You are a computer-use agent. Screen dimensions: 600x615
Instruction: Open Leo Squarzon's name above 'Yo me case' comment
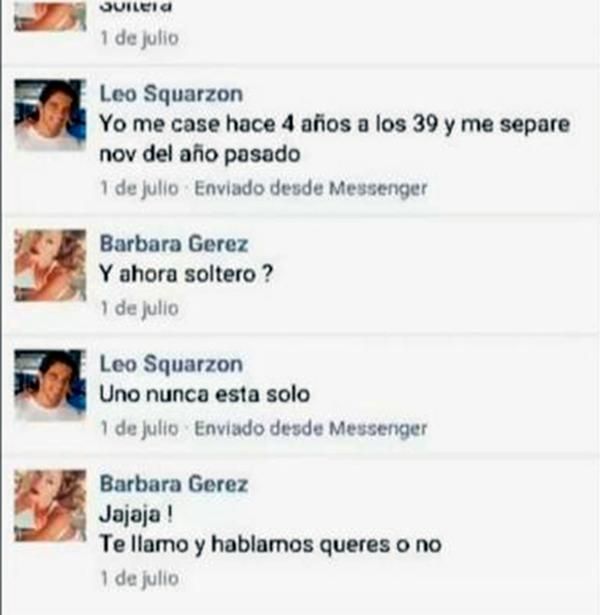[x=171, y=94]
